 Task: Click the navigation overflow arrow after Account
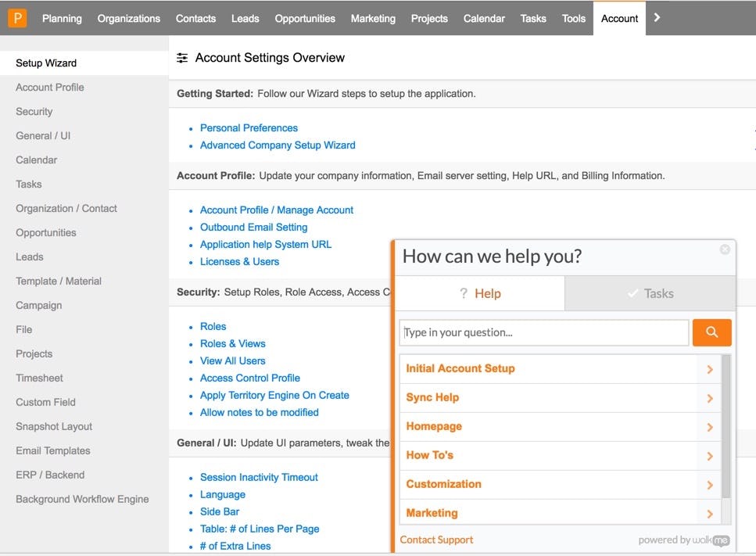[x=657, y=17]
